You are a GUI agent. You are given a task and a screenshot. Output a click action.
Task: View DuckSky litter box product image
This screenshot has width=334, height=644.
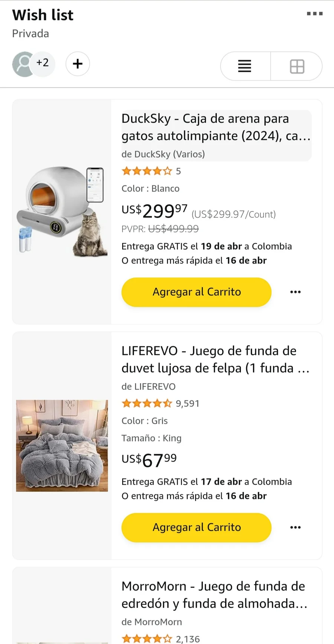coord(62,210)
